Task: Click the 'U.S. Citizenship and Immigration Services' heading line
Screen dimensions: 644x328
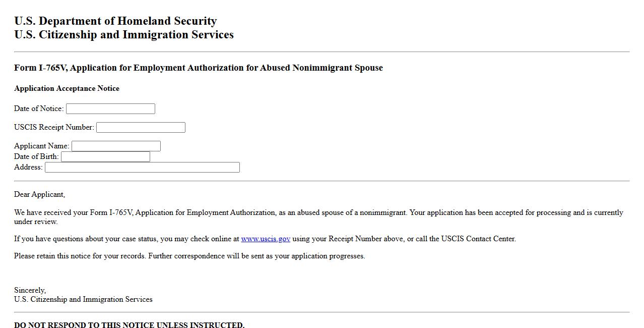Action: tap(124, 35)
